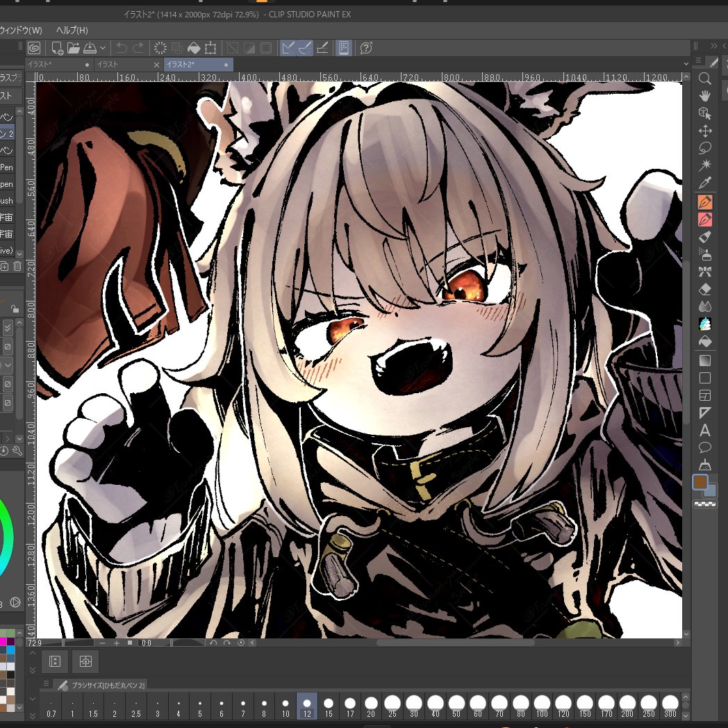728x728 pixels.
Task: Select the orange Pen tool
Action: (x=705, y=202)
